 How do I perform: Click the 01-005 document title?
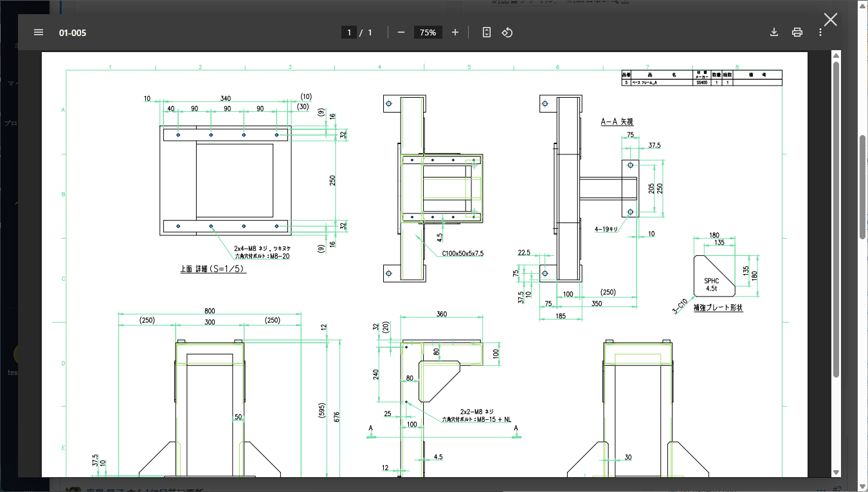73,32
